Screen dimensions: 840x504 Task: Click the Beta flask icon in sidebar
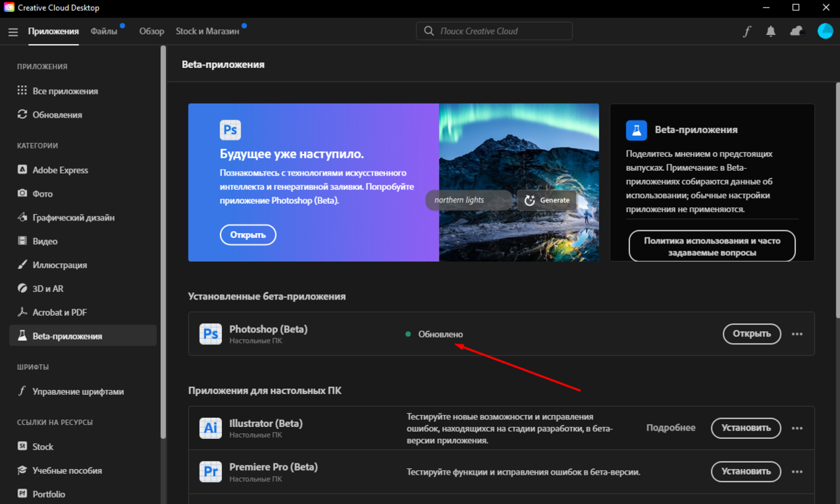tap(22, 336)
